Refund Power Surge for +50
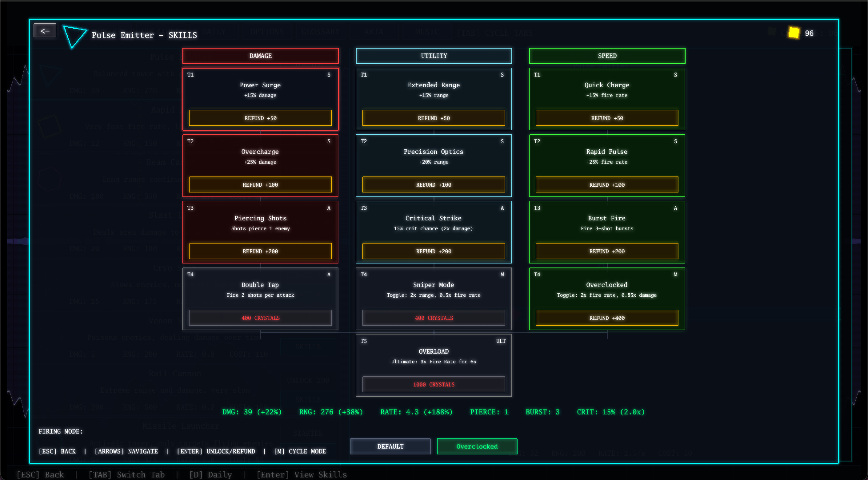Screen dimensions: 868x480 click(x=260, y=118)
